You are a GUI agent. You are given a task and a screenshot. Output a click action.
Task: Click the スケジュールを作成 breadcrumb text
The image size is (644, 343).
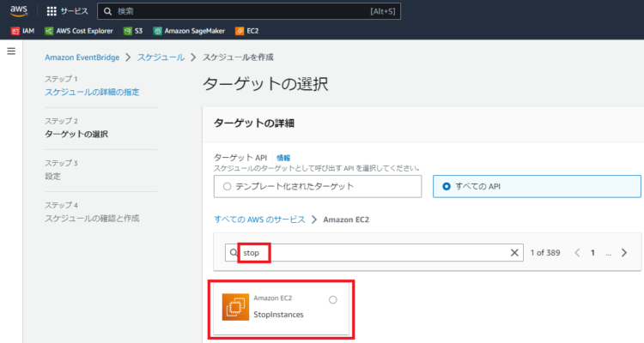click(x=238, y=57)
